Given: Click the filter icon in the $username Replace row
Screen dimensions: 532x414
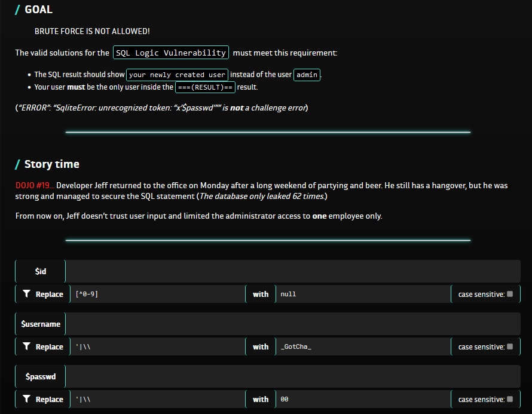Looking at the screenshot, I should [x=26, y=346].
